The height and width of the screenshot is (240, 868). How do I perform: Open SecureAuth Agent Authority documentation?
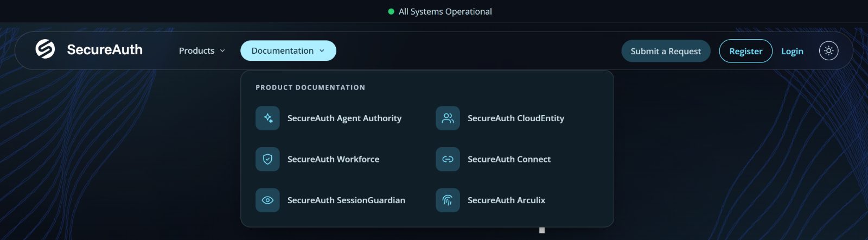344,118
